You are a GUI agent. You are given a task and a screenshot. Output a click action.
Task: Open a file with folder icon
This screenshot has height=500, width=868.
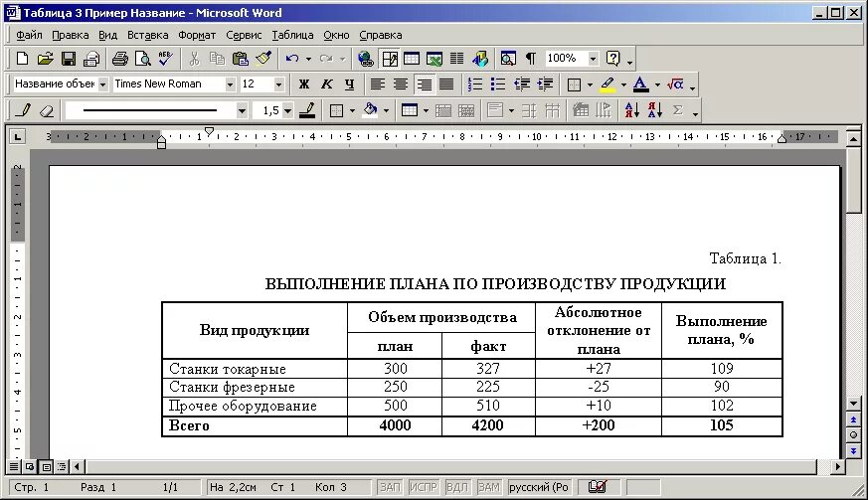tap(45, 58)
